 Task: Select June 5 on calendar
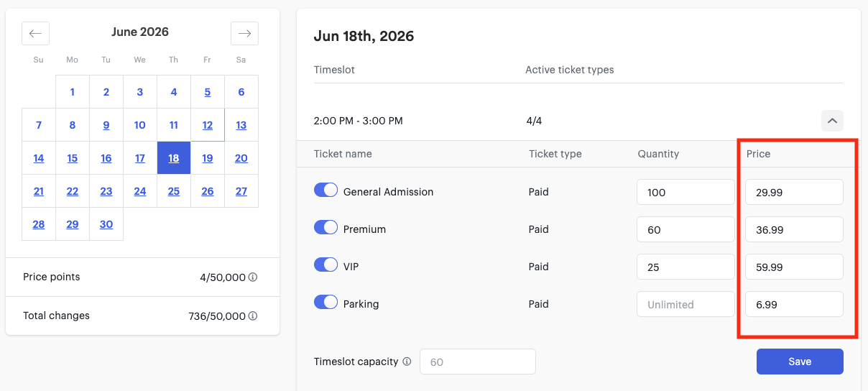(x=208, y=92)
